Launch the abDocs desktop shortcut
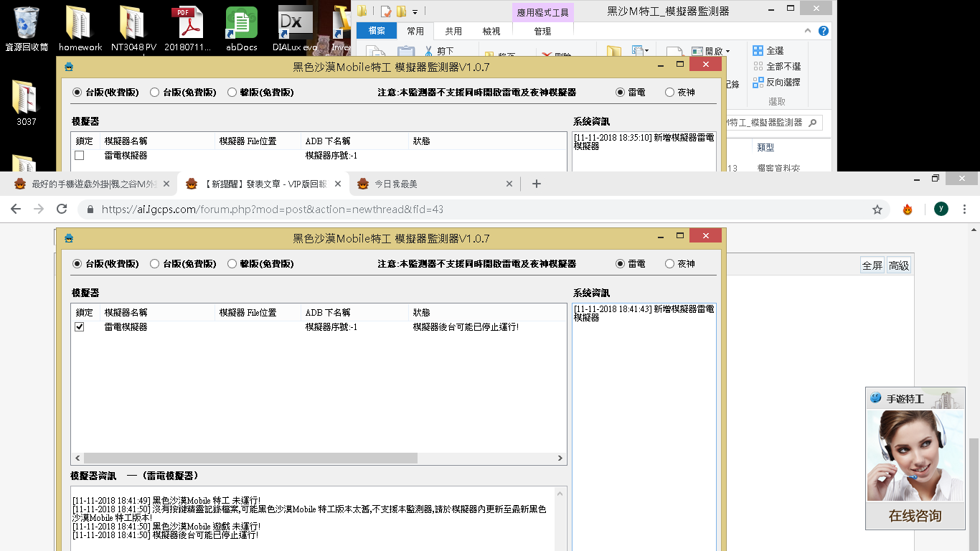The width and height of the screenshot is (980, 551). coord(242,29)
